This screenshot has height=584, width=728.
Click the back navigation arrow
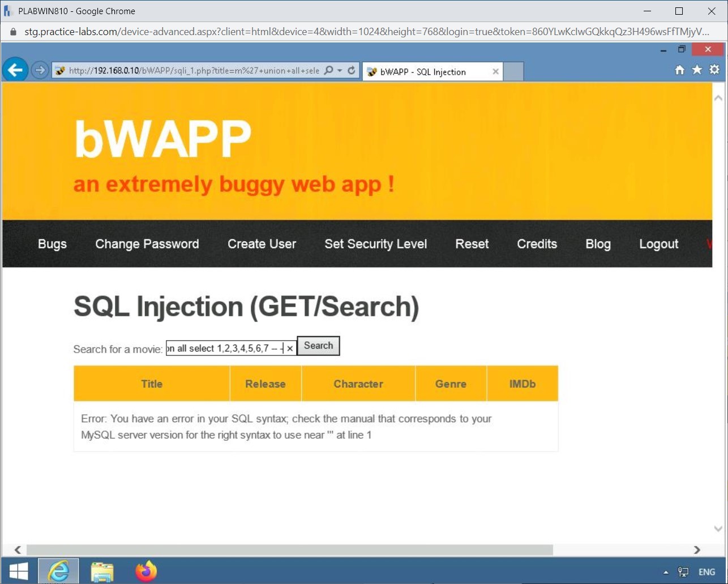point(15,69)
